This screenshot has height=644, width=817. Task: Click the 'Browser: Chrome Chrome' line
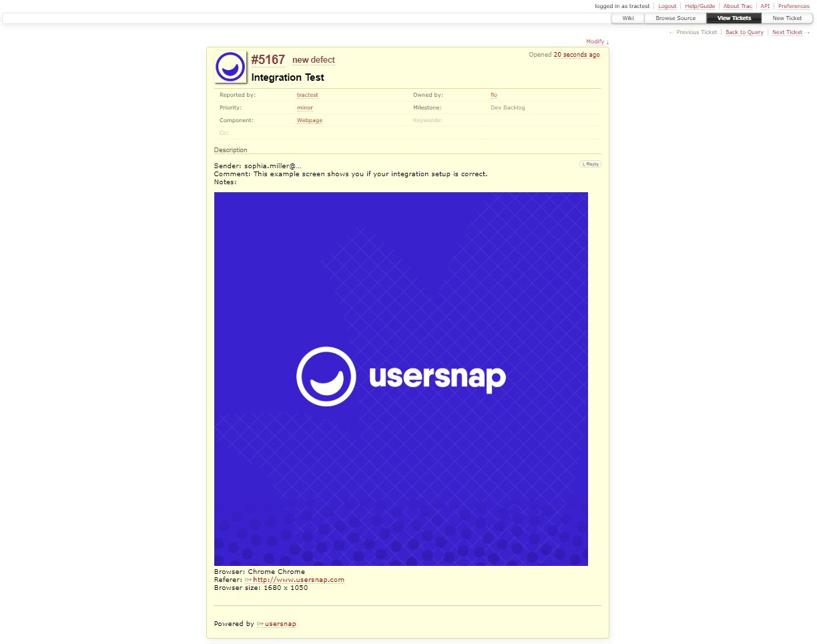(260, 571)
